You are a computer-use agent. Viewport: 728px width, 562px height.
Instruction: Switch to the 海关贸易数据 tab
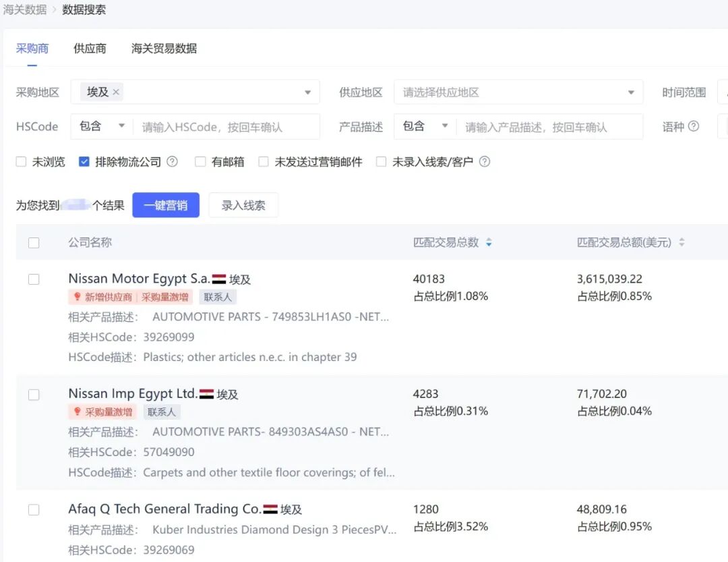click(x=164, y=48)
